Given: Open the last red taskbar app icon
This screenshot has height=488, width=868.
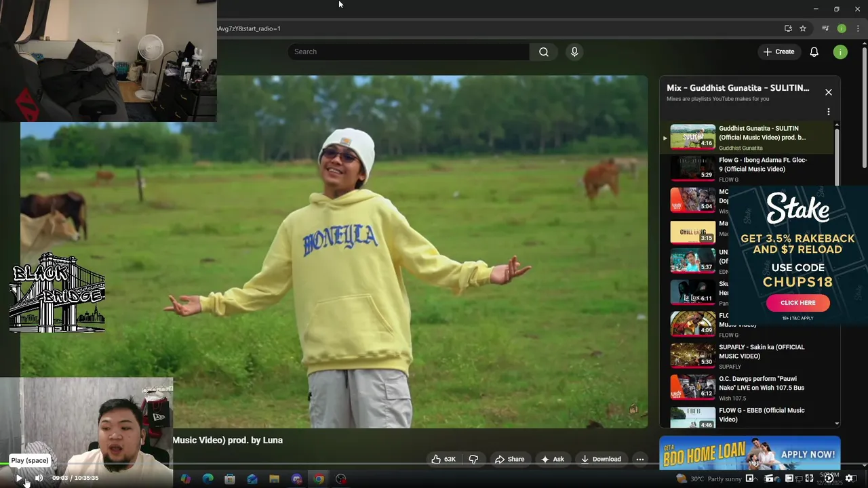Looking at the screenshot, I should coord(341,479).
